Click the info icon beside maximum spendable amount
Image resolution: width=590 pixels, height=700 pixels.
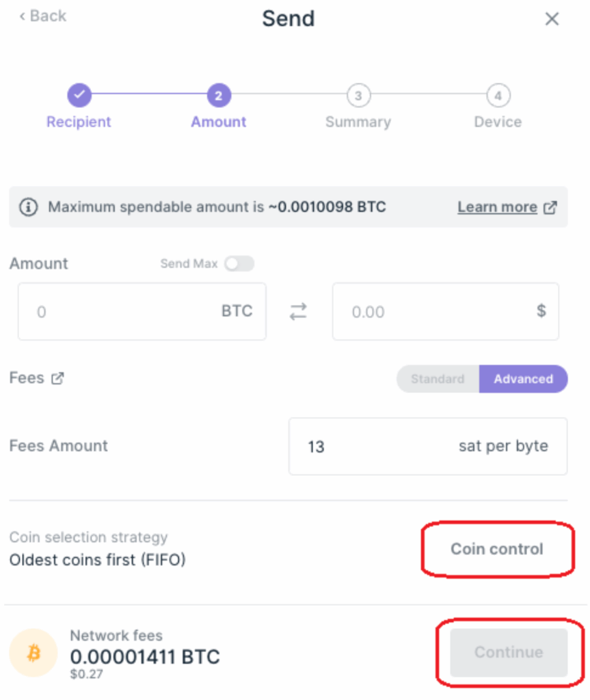pos(28,206)
